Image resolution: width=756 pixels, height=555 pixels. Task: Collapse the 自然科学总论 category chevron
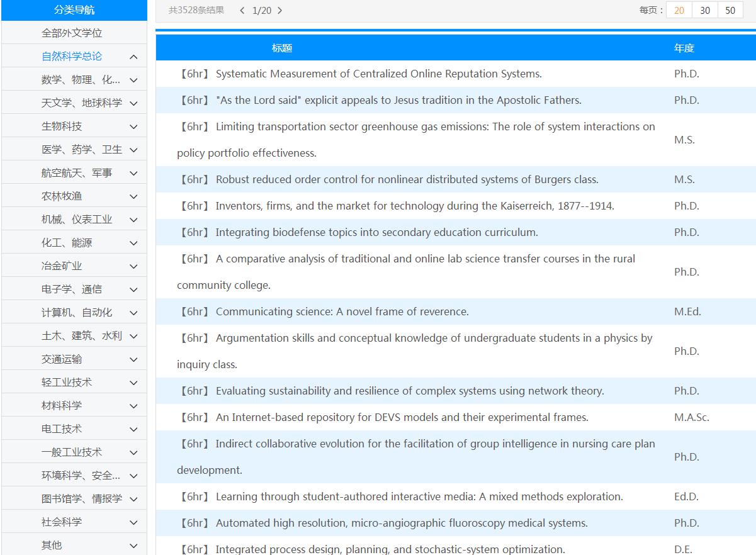click(133, 57)
